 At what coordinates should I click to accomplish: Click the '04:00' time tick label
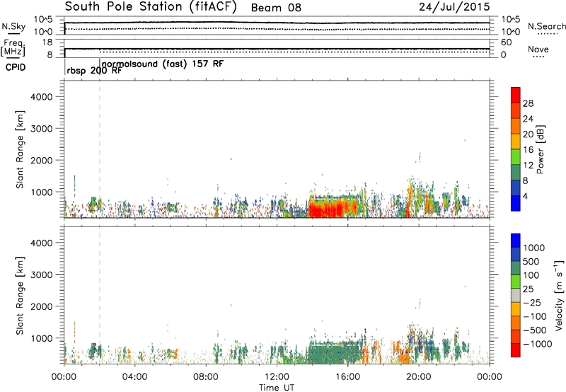(x=134, y=377)
